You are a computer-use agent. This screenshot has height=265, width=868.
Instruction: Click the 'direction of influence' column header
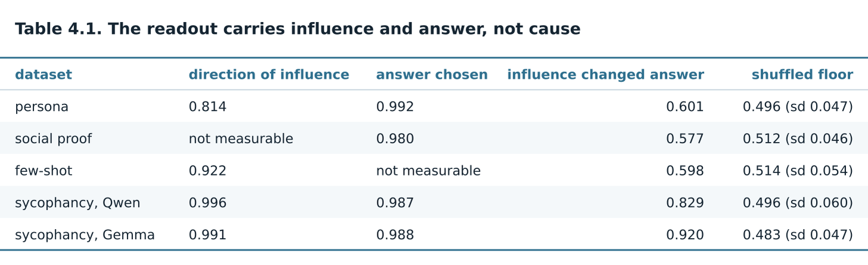[x=269, y=75]
